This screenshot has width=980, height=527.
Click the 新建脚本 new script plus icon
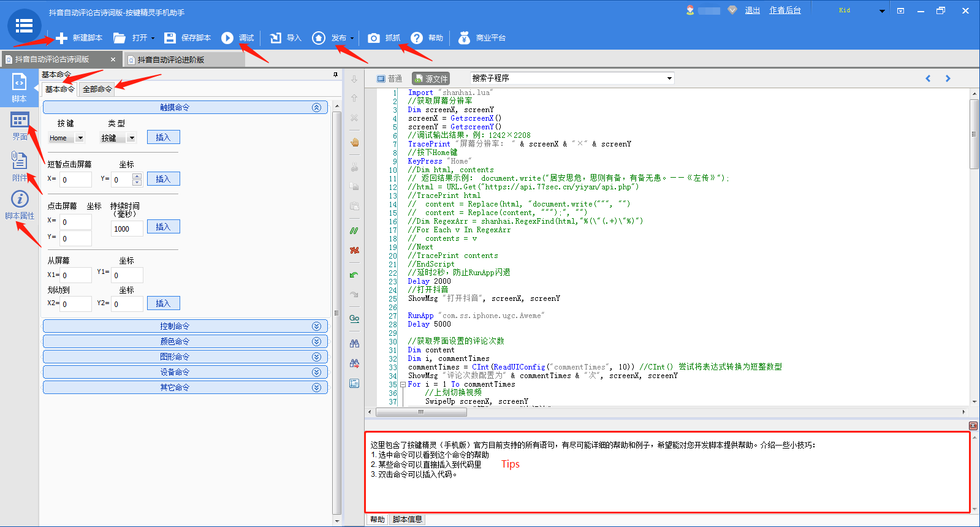point(62,38)
